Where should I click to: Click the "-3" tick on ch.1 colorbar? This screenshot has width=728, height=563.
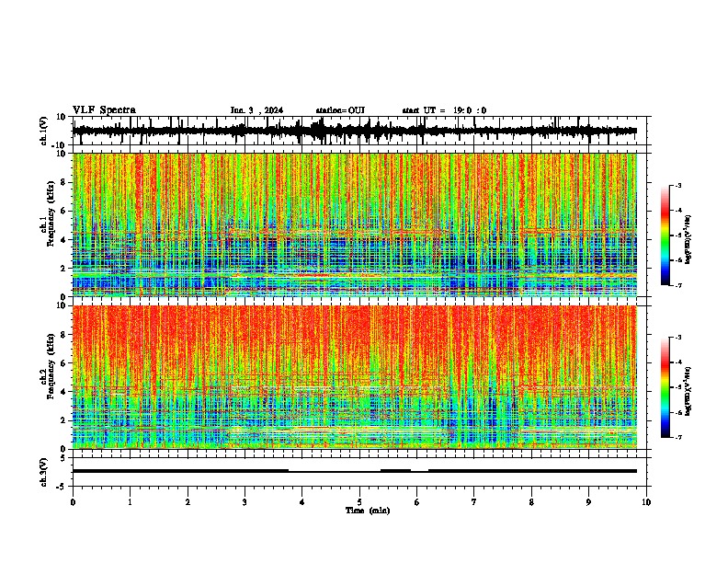point(677,185)
